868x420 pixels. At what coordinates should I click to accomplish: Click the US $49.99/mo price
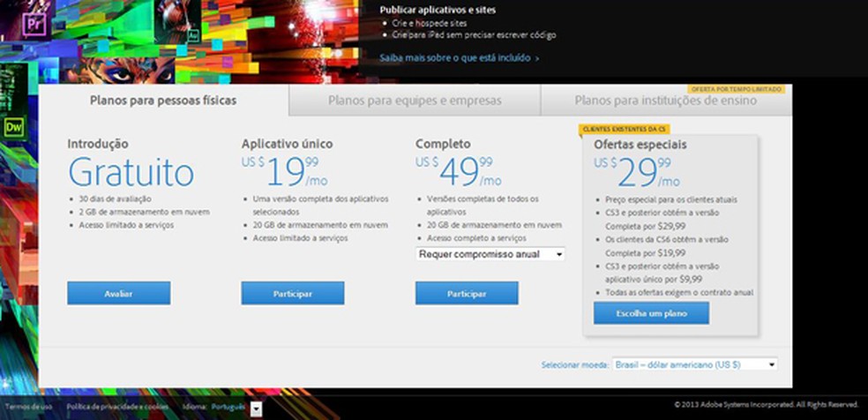[459, 171]
